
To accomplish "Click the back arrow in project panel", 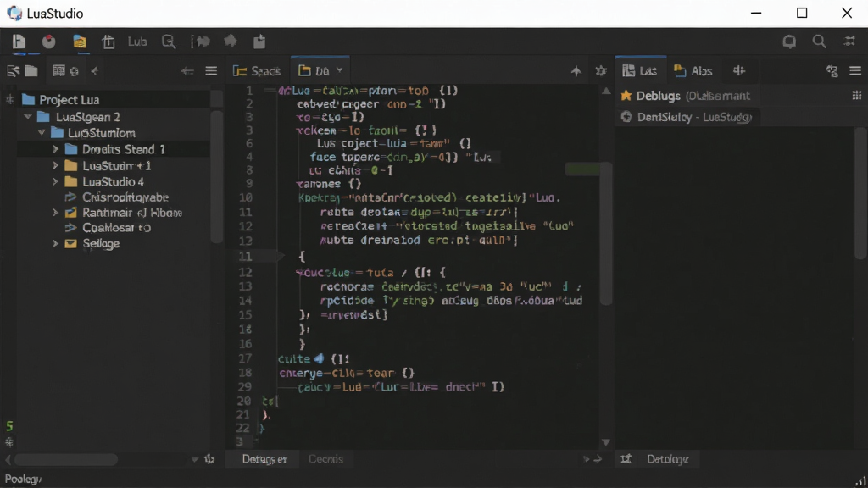I will pos(187,71).
